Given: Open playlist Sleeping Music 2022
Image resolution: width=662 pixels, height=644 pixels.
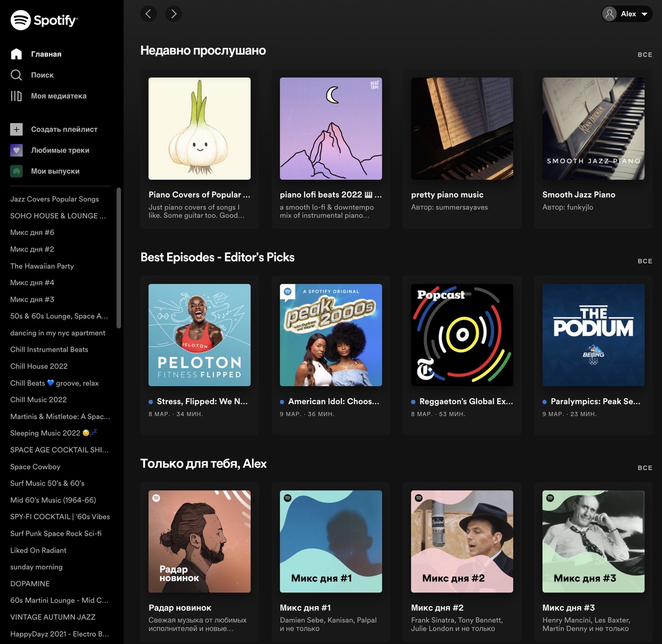Looking at the screenshot, I should pyautogui.click(x=54, y=433).
